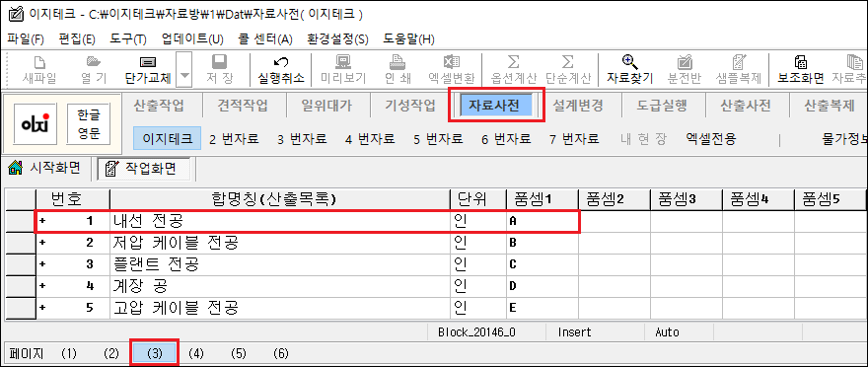Click the 저장 save disk icon
The height and width of the screenshot is (367, 868).
[x=219, y=61]
